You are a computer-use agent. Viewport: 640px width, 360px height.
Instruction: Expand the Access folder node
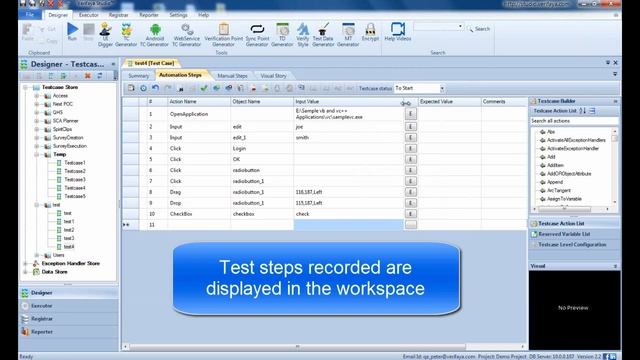click(x=37, y=96)
